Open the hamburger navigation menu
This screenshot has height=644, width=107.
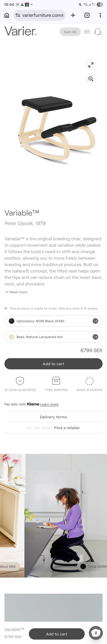coord(87,32)
